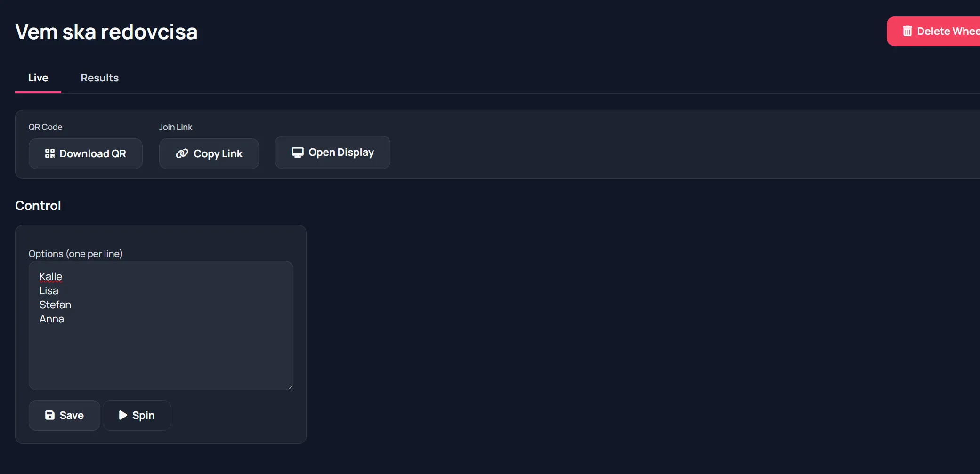Click the floppy disk icon on Save
The image size is (980, 474).
50,415
